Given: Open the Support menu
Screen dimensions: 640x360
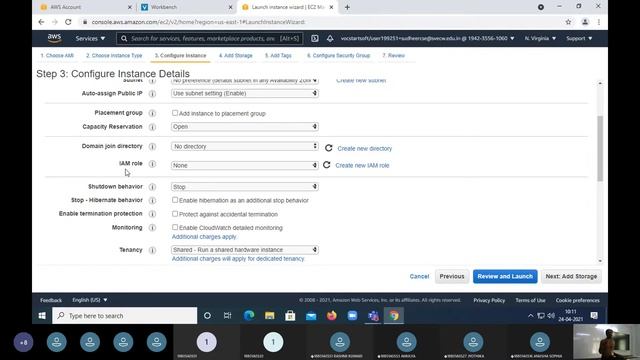Looking at the screenshot, I should click(579, 38).
